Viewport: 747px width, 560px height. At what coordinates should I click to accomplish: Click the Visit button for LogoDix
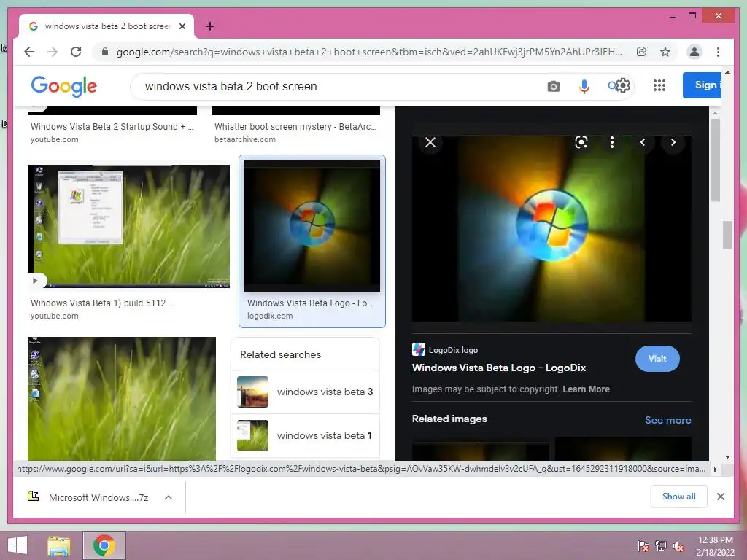657,359
